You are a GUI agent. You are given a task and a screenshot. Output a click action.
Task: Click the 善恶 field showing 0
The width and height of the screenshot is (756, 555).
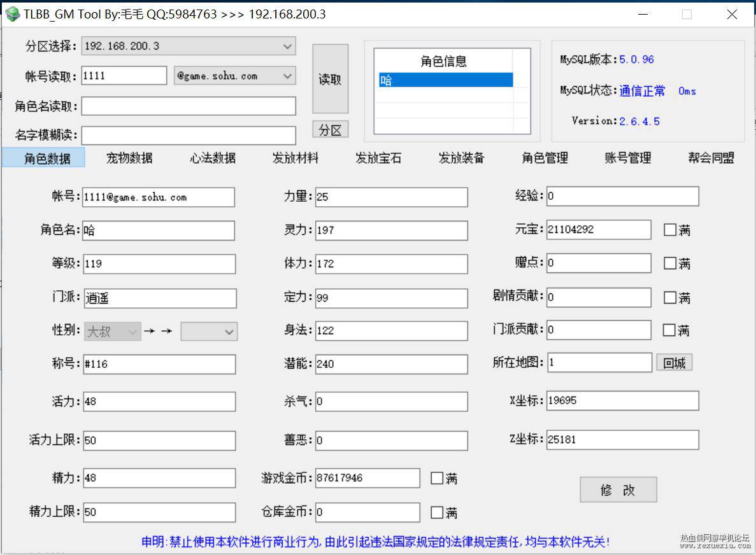click(392, 441)
